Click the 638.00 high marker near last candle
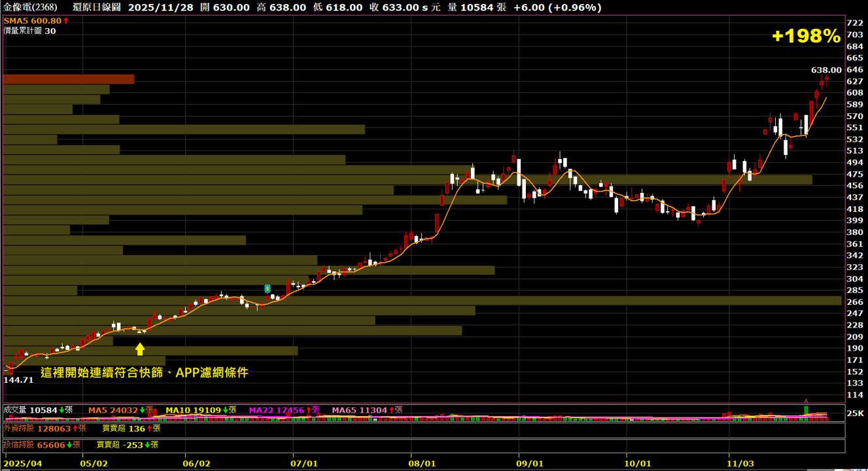The width and height of the screenshot is (868, 471). click(826, 69)
